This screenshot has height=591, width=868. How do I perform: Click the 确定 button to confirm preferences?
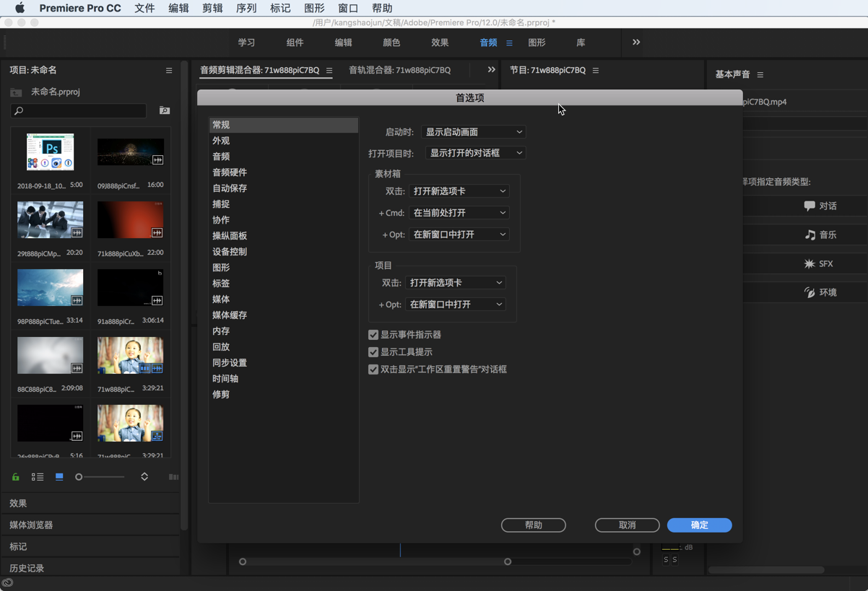pyautogui.click(x=698, y=525)
